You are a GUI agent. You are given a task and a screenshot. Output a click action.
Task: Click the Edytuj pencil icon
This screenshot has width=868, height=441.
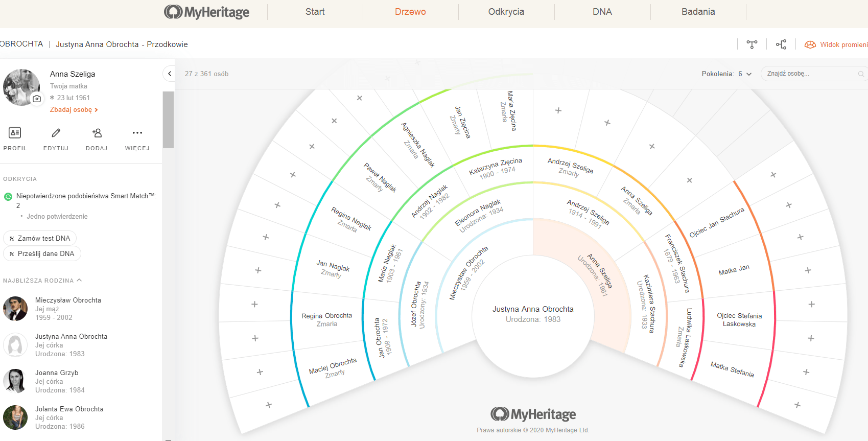click(56, 133)
